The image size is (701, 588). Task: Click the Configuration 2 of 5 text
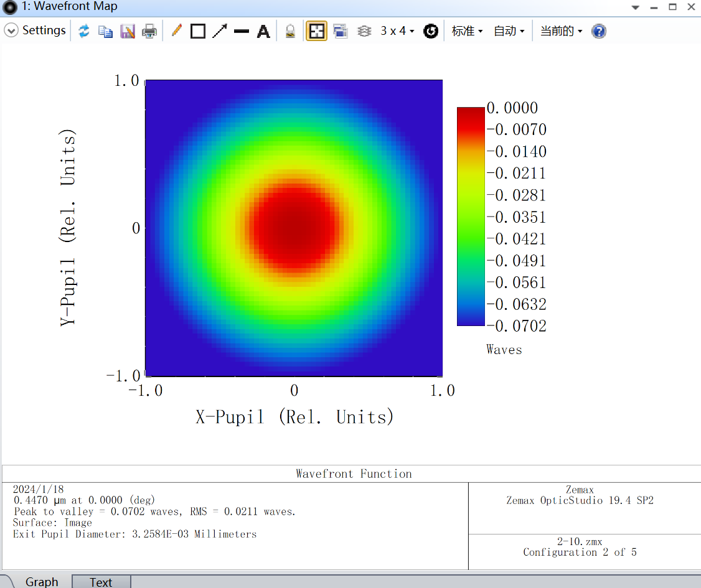[x=580, y=553]
